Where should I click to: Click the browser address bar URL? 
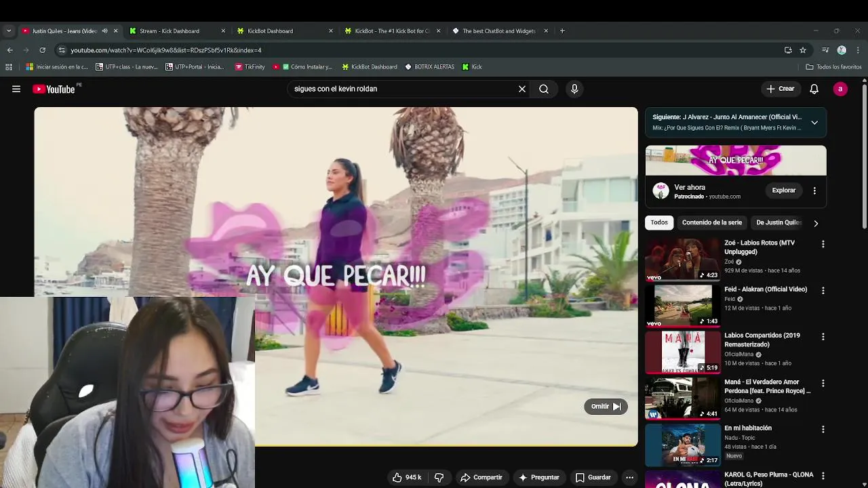[165, 50]
